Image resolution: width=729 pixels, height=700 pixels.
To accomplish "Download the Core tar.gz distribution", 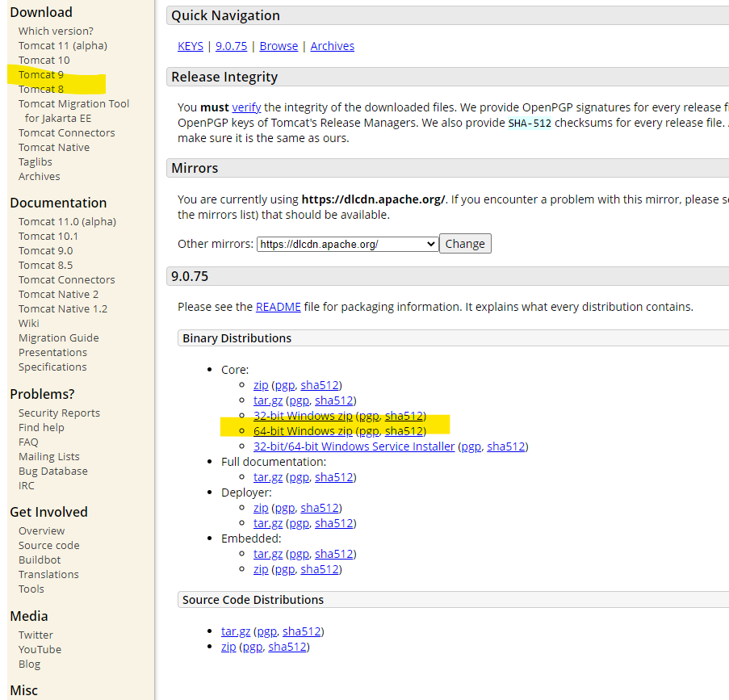I will click(268, 400).
